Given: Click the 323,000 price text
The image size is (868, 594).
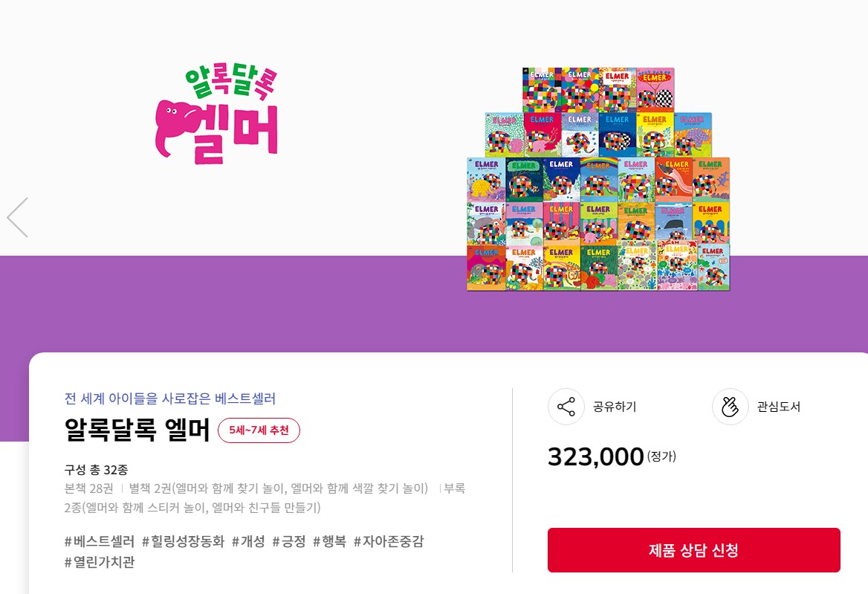Looking at the screenshot, I should [596, 457].
